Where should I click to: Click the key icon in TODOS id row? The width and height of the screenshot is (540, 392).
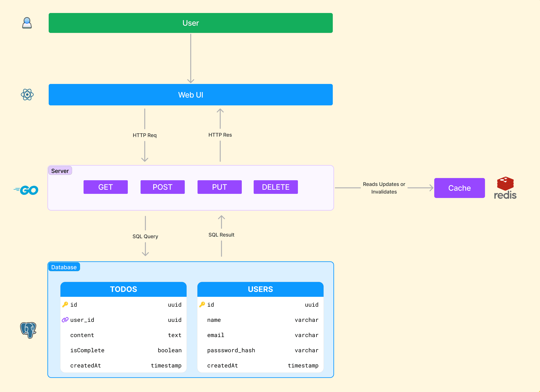click(65, 304)
